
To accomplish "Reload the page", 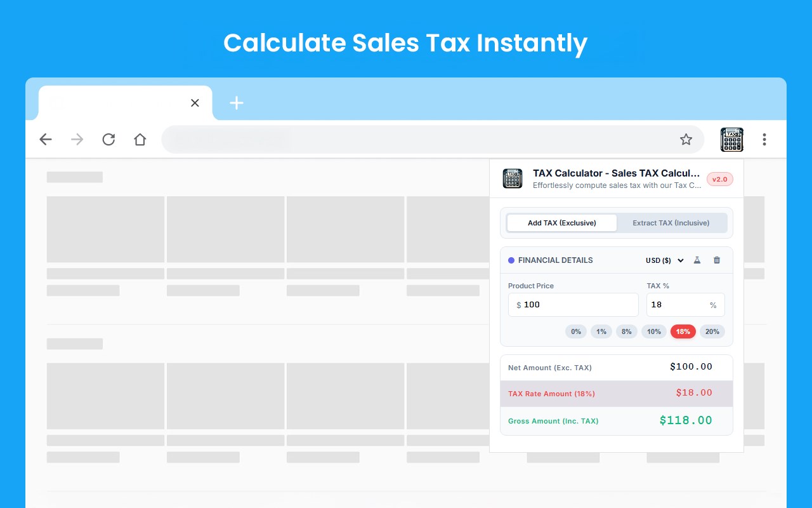I will [x=108, y=140].
